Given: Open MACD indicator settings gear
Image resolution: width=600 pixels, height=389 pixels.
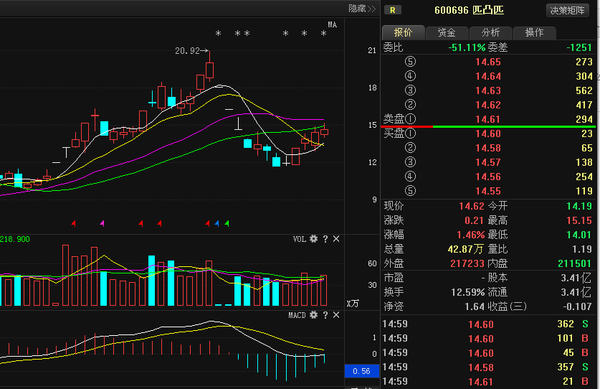Looking at the screenshot, I should coord(313,315).
